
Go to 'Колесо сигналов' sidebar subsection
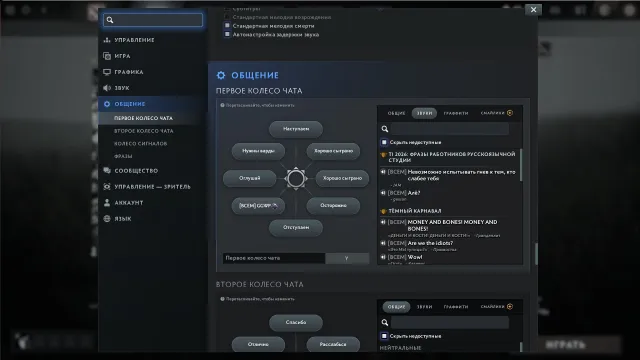coord(140,144)
